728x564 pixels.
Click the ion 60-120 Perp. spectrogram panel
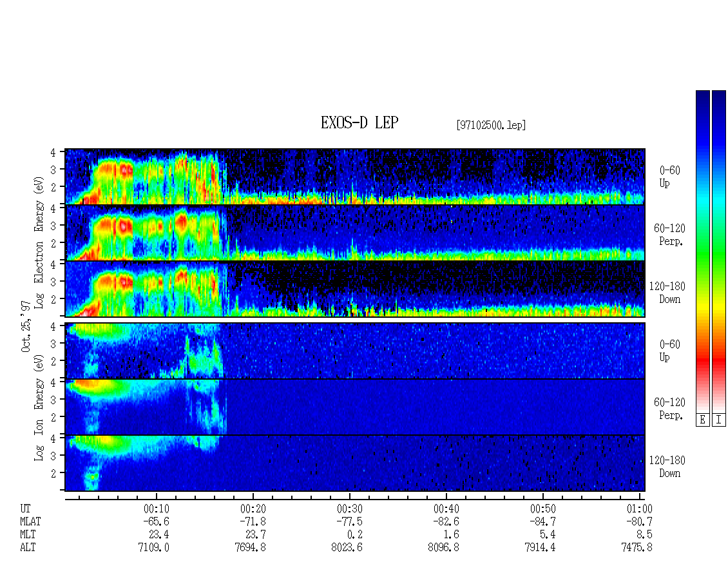click(355, 407)
